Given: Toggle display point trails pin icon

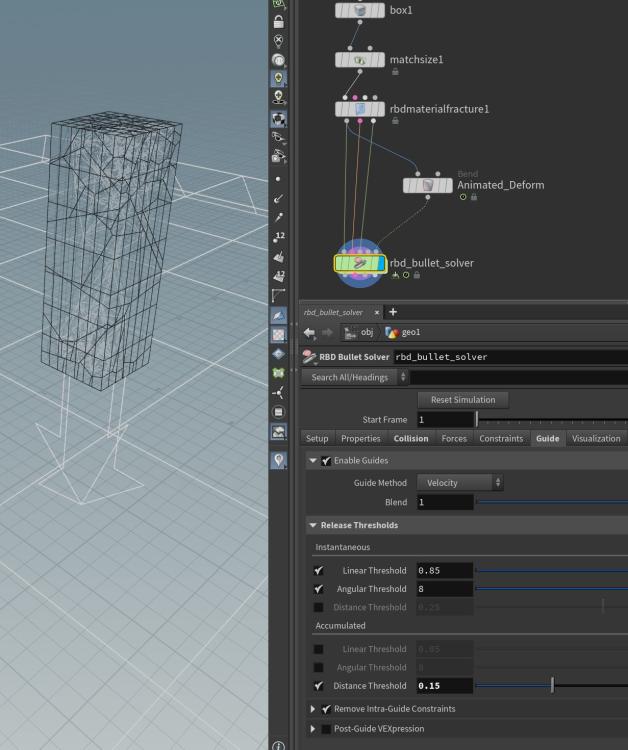Looking at the screenshot, I should 278,217.
